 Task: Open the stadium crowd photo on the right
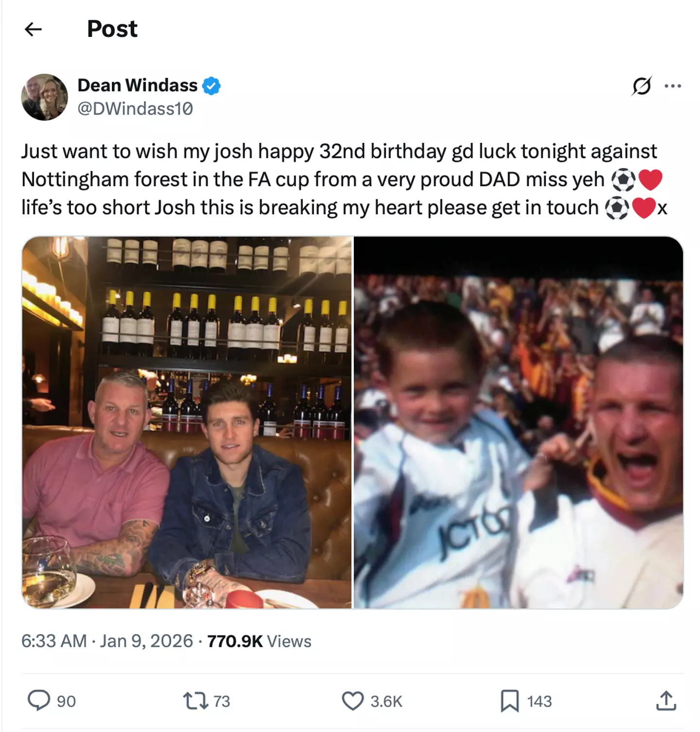[518, 422]
